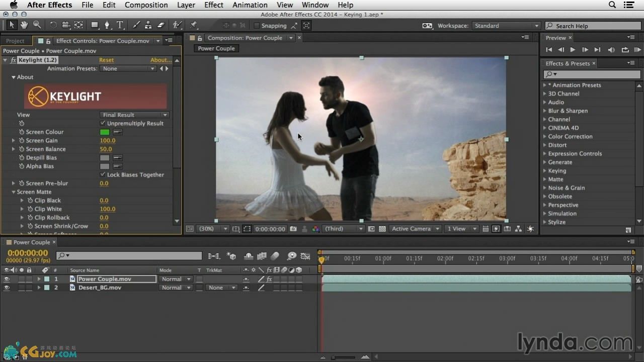Toggle preserve transparency for Power Couple.mov
The width and height of the screenshot is (644, 362).
click(199, 279)
